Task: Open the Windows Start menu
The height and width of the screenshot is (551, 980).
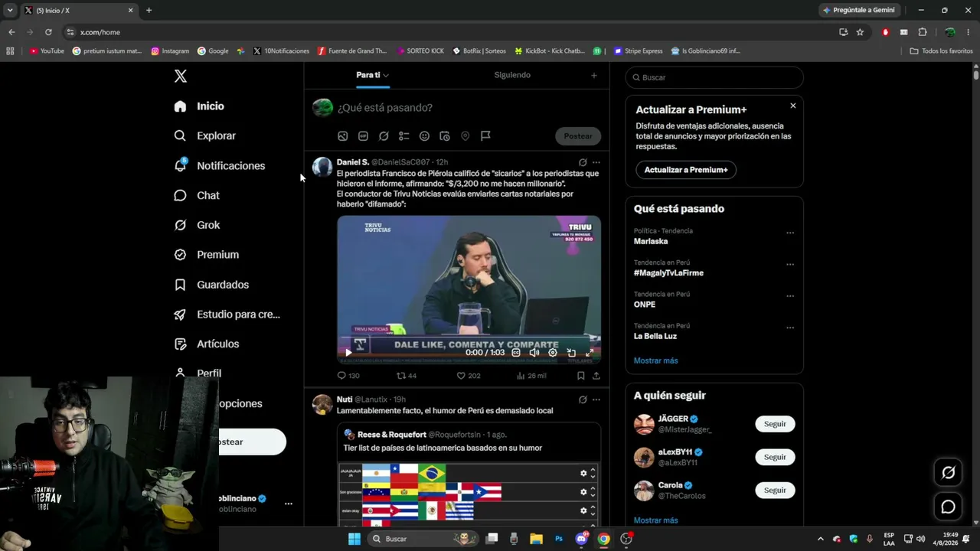Action: coord(354,539)
